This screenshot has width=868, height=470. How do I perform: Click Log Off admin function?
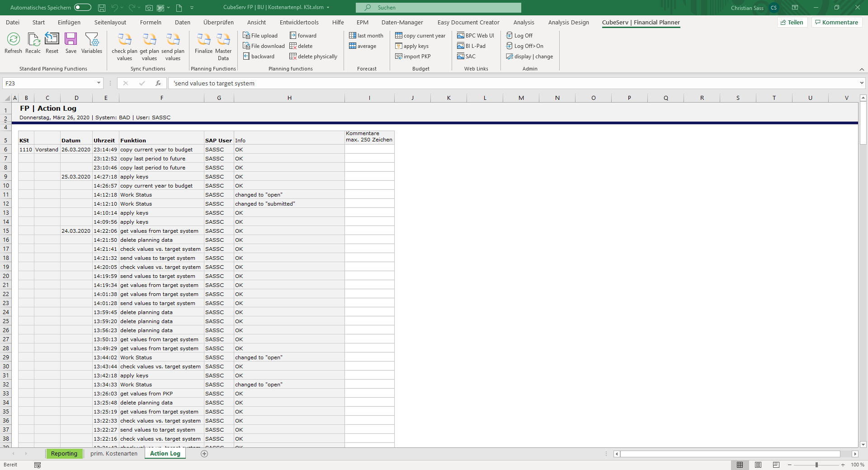coord(519,35)
